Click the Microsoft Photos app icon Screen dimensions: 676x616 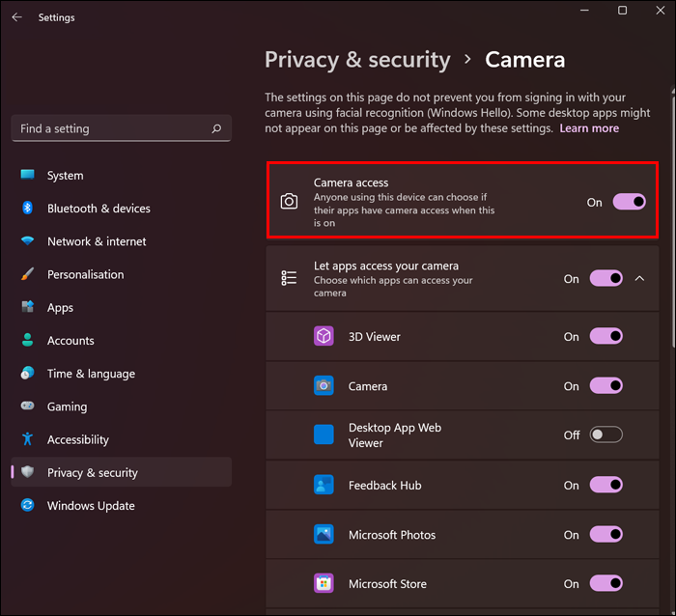click(x=324, y=534)
